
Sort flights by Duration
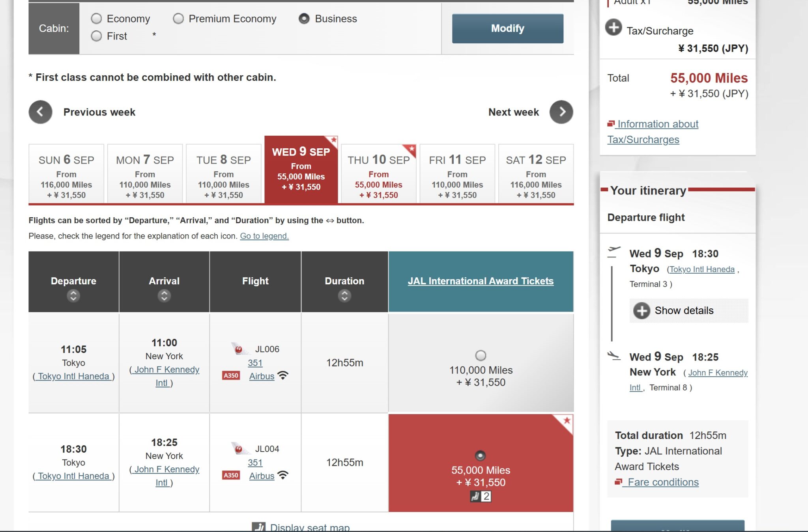point(344,296)
